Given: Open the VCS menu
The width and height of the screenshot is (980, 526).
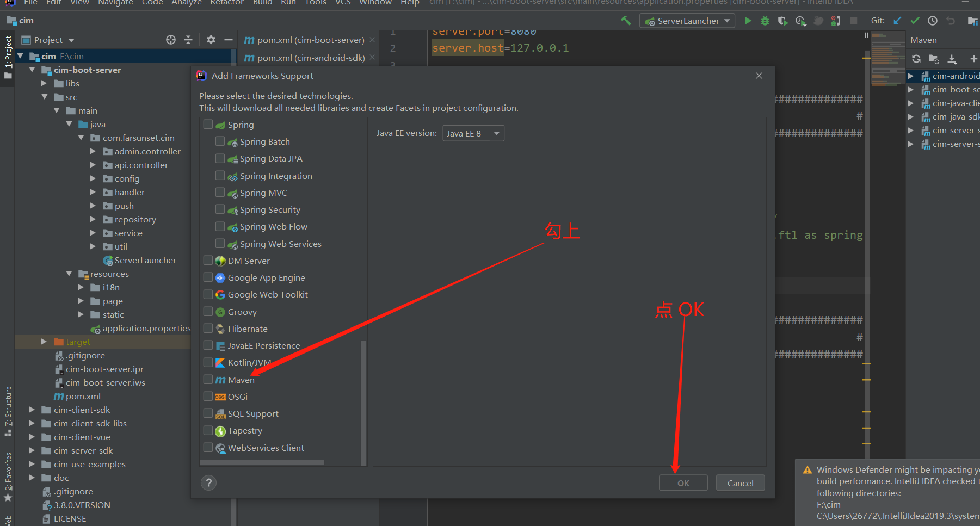Looking at the screenshot, I should pyautogui.click(x=343, y=3).
